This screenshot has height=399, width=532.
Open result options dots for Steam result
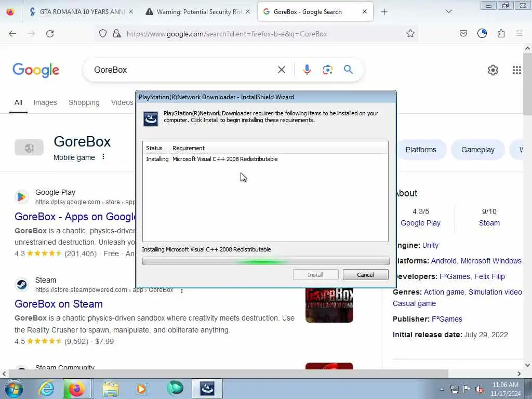182,291
